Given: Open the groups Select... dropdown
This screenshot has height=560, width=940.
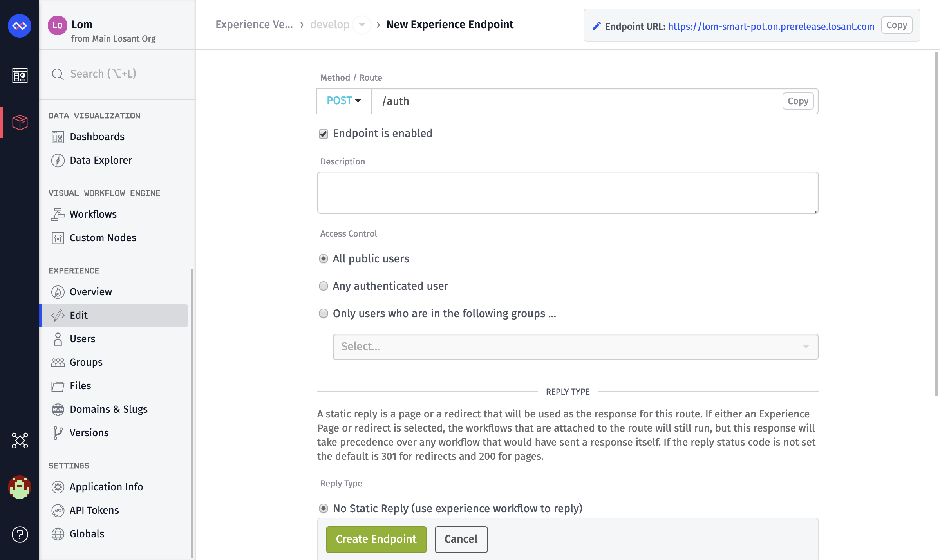Looking at the screenshot, I should click(x=575, y=347).
